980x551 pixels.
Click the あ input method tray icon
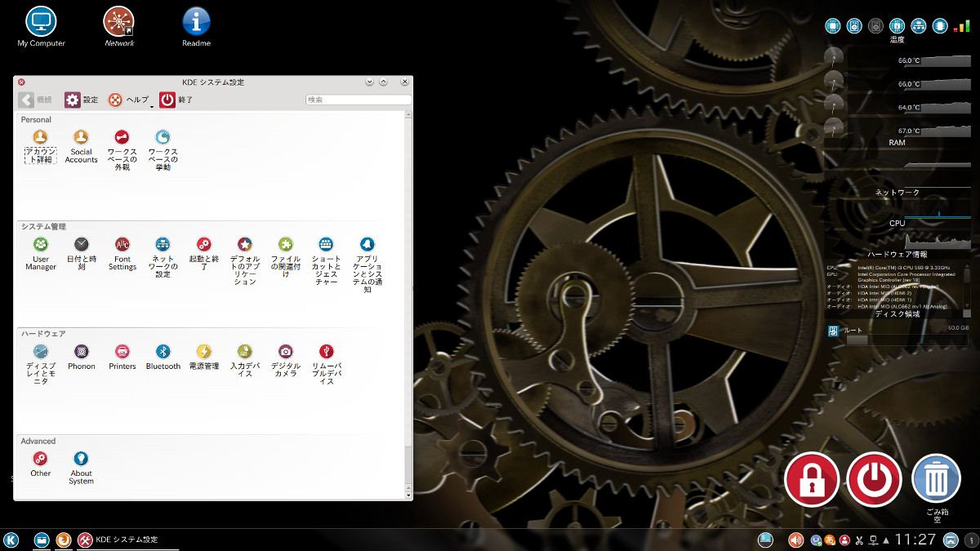coord(830,540)
